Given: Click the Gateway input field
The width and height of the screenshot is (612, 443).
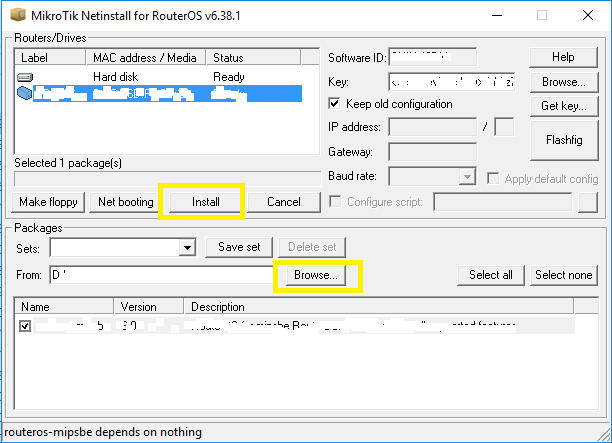Looking at the screenshot, I should point(432,152).
